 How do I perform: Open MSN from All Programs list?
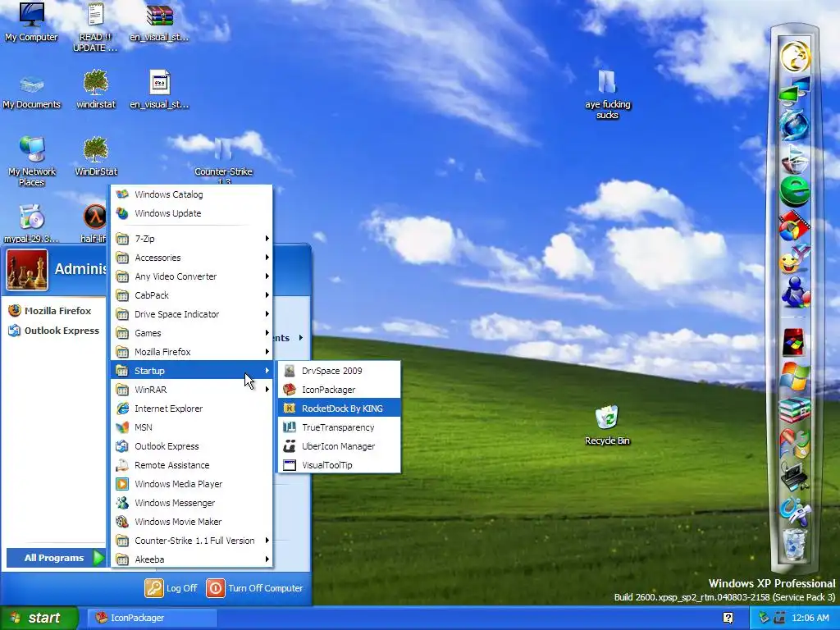point(192,427)
